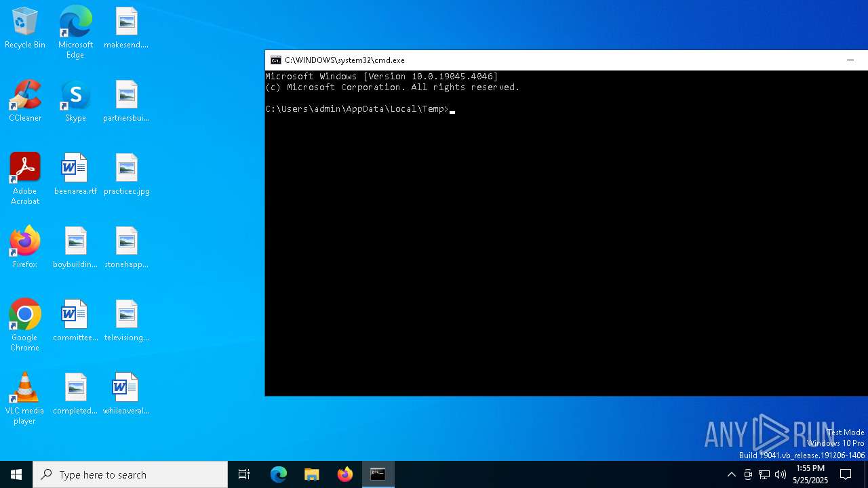Select the committee Word document icon
The height and width of the screenshot is (488, 868).
(75, 321)
